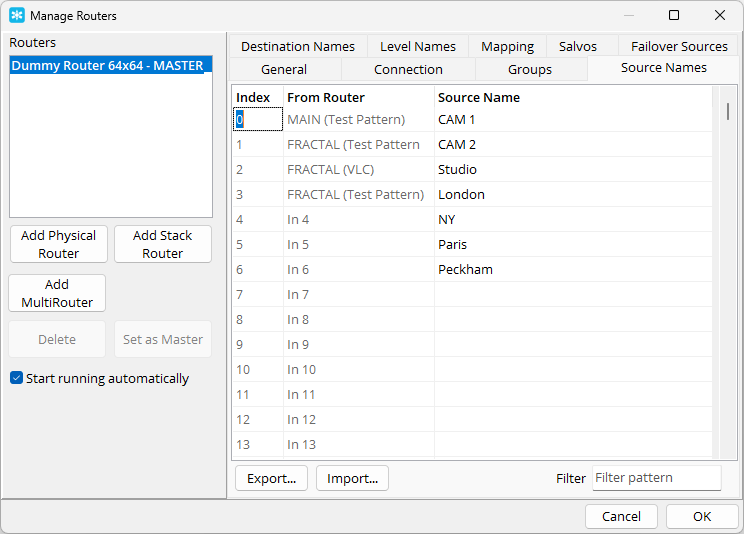Viewport: 744px width, 534px height.
Task: Click the Paris source name cell
Action: point(573,244)
